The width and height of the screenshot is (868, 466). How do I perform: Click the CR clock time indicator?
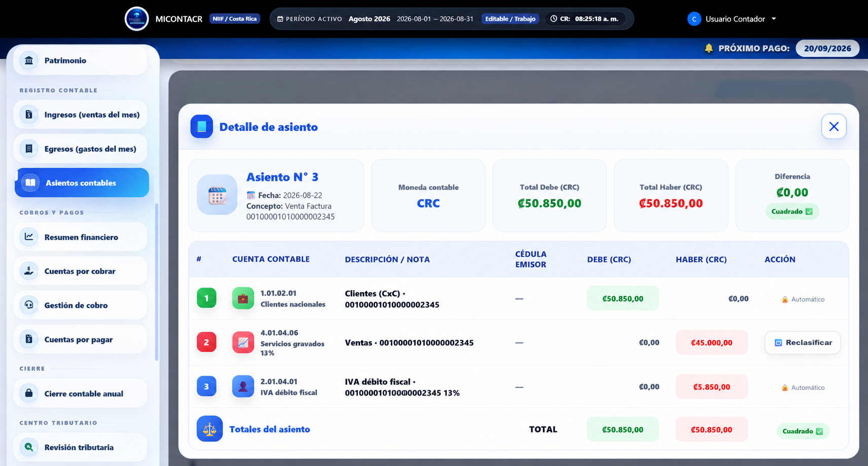click(585, 19)
